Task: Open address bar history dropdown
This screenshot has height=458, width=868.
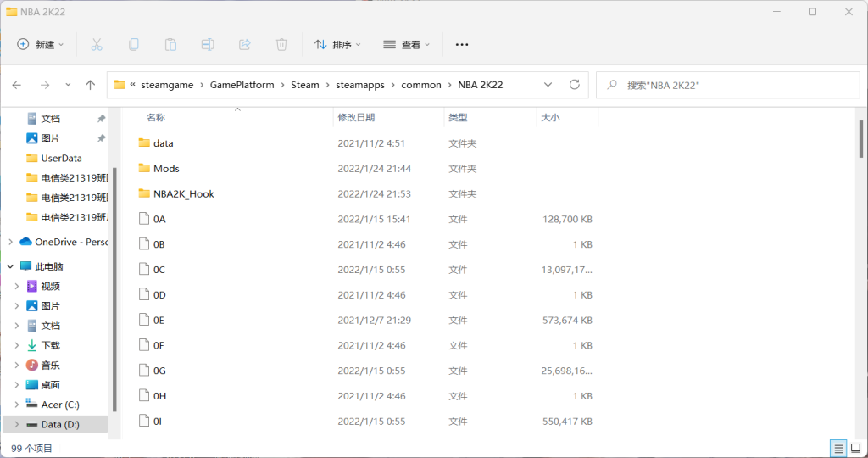Action: pos(548,85)
